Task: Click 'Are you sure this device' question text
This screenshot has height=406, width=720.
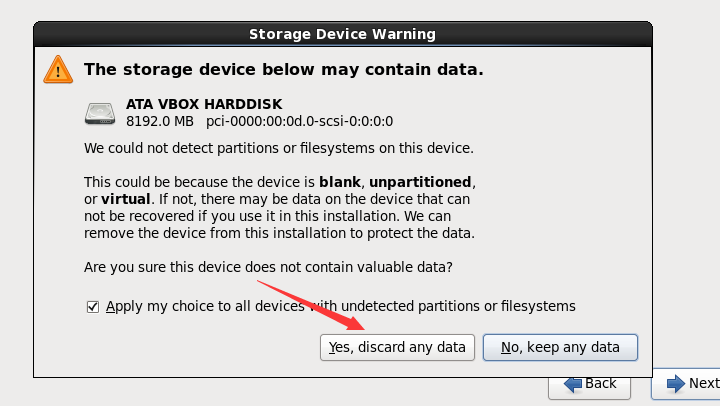Action: [268, 267]
